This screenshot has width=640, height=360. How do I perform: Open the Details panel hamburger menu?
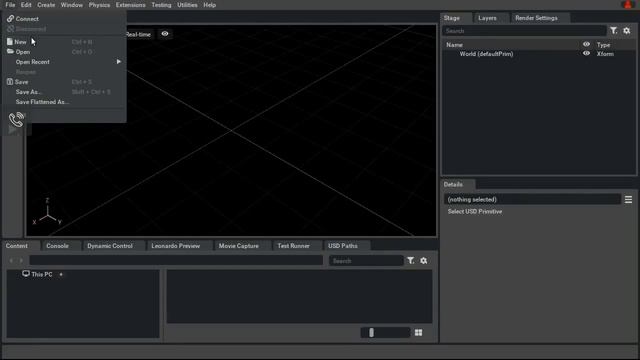(x=628, y=199)
